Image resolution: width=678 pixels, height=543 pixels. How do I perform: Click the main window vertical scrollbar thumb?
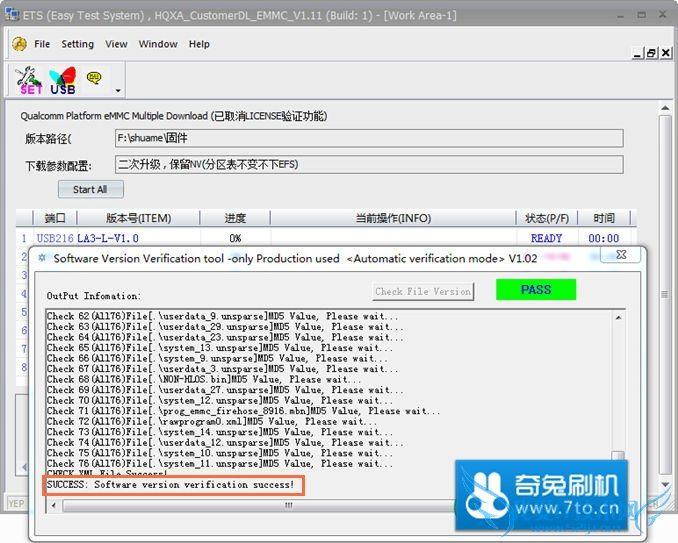665,294
